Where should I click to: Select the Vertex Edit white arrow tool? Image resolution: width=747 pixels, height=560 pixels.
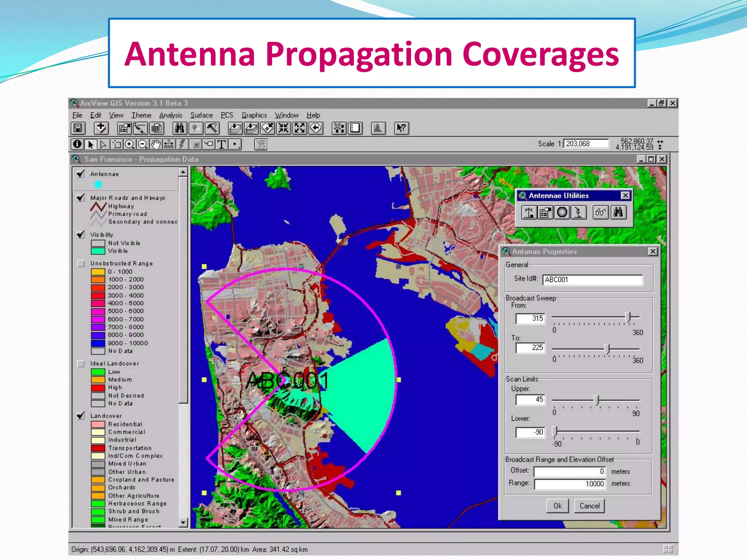pos(104,144)
